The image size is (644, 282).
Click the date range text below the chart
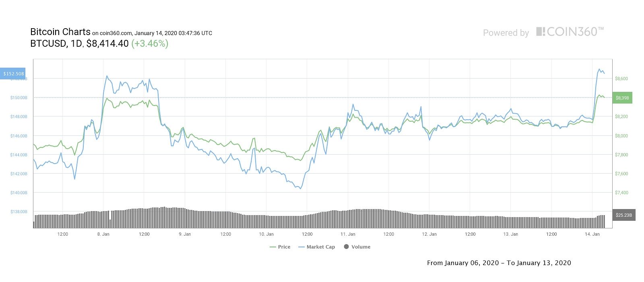(x=499, y=263)
